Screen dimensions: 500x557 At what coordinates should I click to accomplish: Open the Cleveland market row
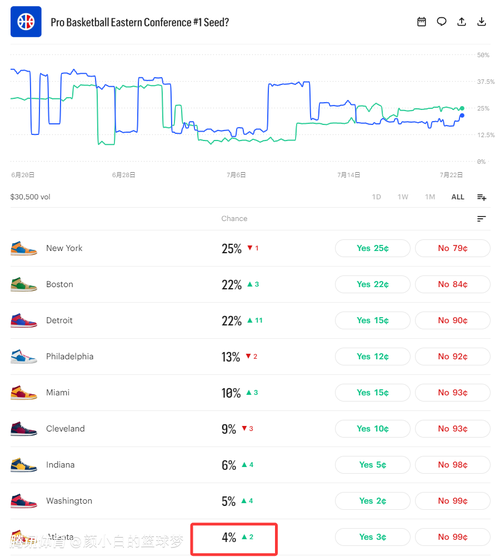(x=250, y=429)
